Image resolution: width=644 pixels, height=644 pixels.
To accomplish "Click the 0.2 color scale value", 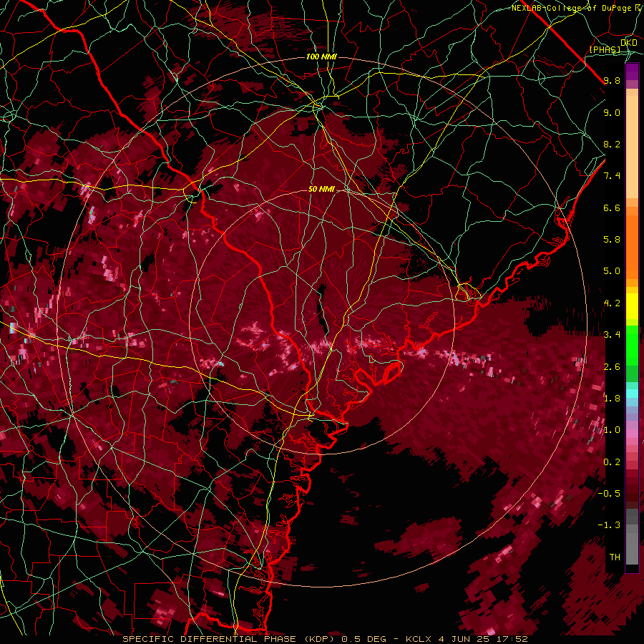I will tap(612, 462).
